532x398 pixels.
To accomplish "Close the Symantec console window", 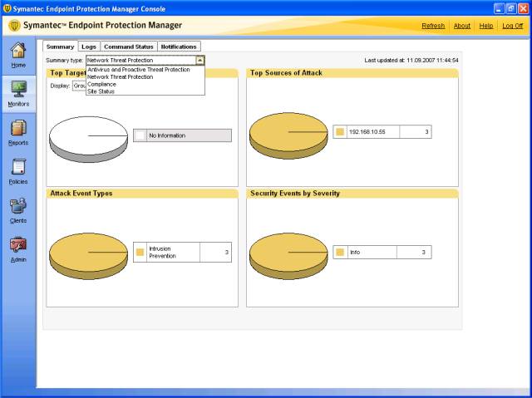I will coord(524,9).
